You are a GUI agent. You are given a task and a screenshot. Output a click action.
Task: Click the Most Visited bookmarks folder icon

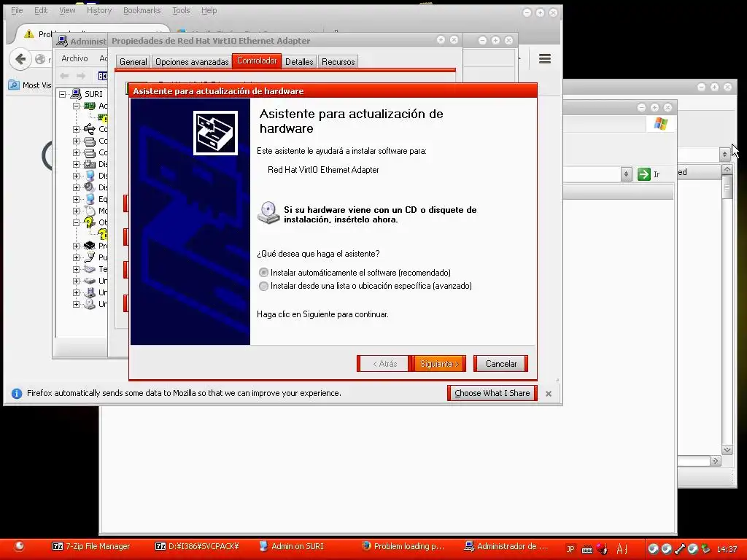pos(15,85)
